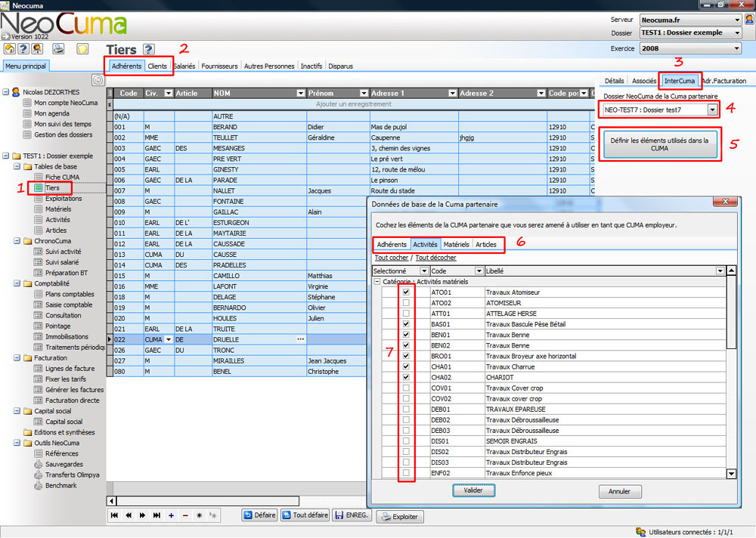The height and width of the screenshot is (538, 756).
Task: Check ATO02 ATOMISEUR checkbox
Action: tap(406, 303)
